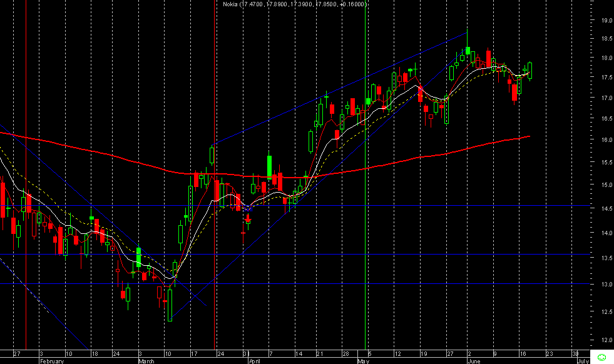614x364 pixels.
Task: Click the date label 18 in February
Action: (95, 354)
